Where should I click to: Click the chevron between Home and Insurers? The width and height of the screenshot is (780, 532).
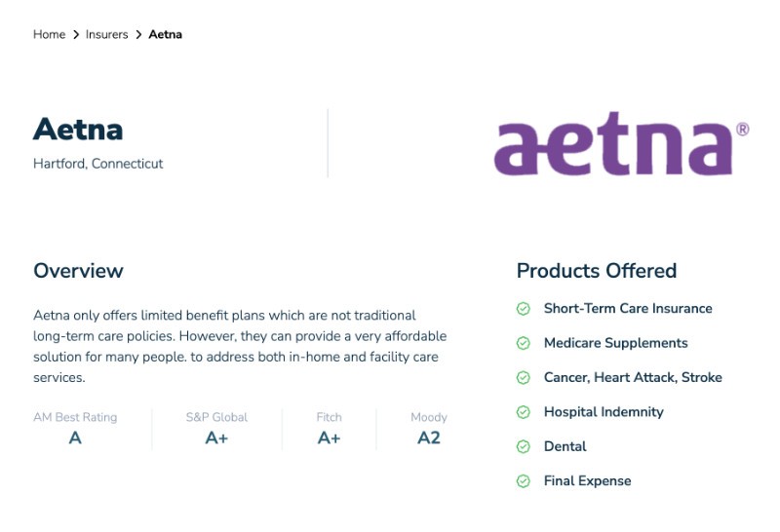click(x=76, y=35)
